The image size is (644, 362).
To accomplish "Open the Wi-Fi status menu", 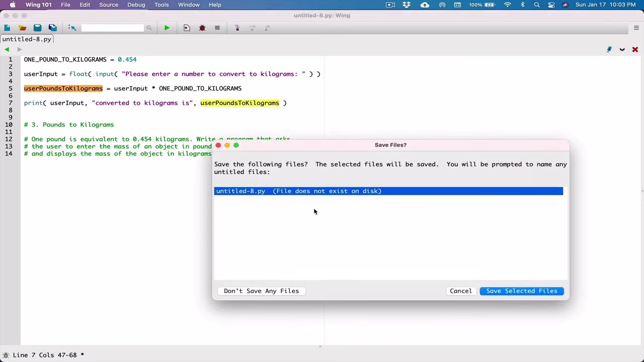I will click(507, 5).
